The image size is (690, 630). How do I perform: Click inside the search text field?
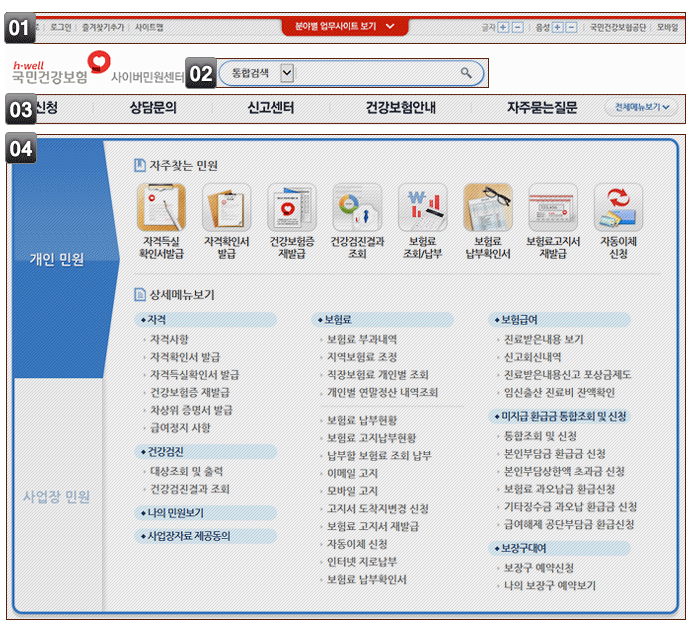(375, 73)
